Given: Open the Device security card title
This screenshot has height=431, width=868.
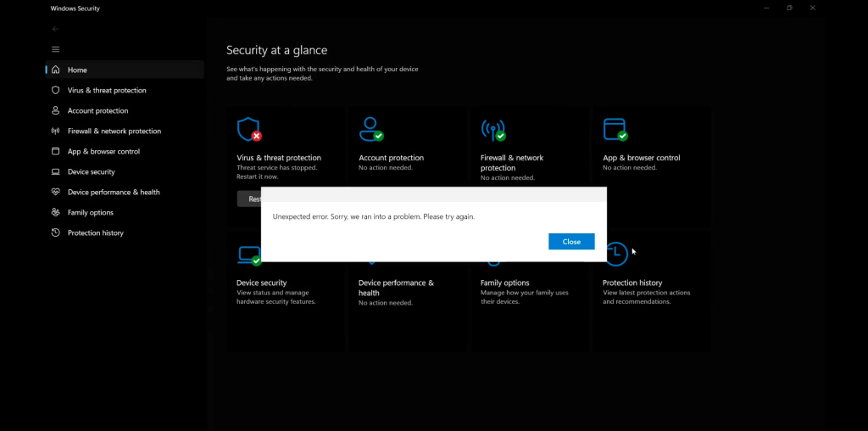Looking at the screenshot, I should [261, 283].
